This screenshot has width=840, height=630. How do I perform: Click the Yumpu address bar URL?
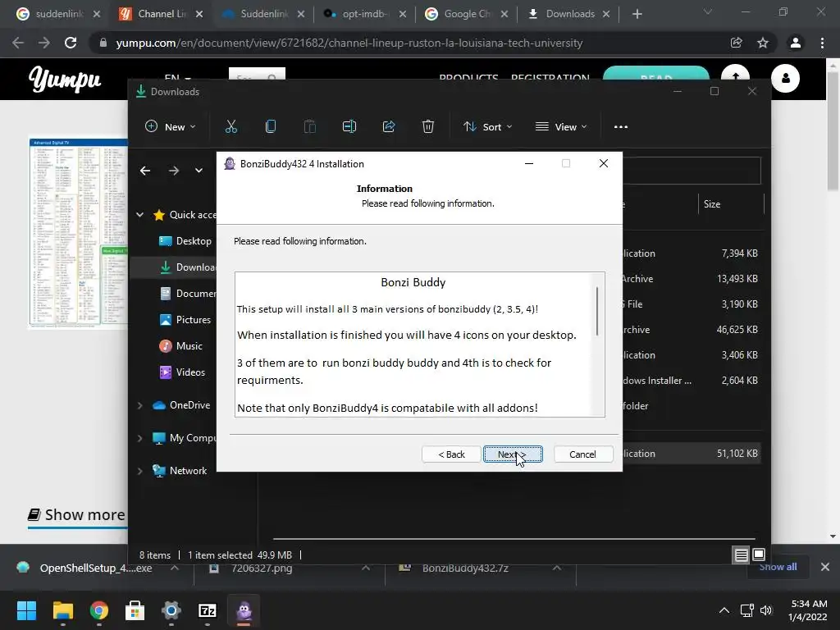coord(349,43)
